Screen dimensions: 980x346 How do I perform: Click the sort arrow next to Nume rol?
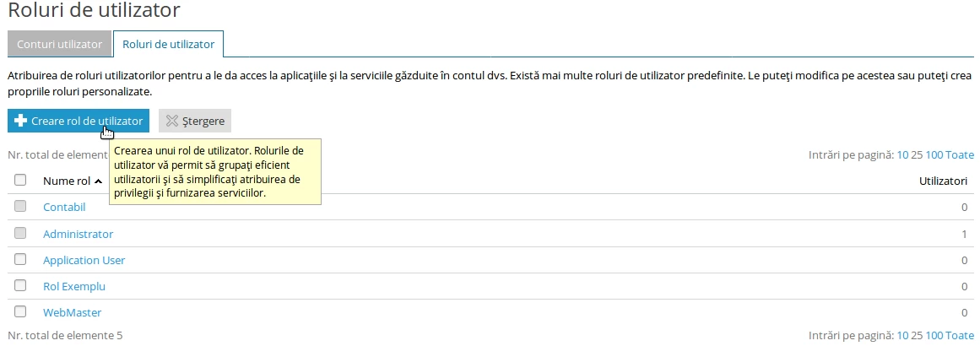coord(99,181)
